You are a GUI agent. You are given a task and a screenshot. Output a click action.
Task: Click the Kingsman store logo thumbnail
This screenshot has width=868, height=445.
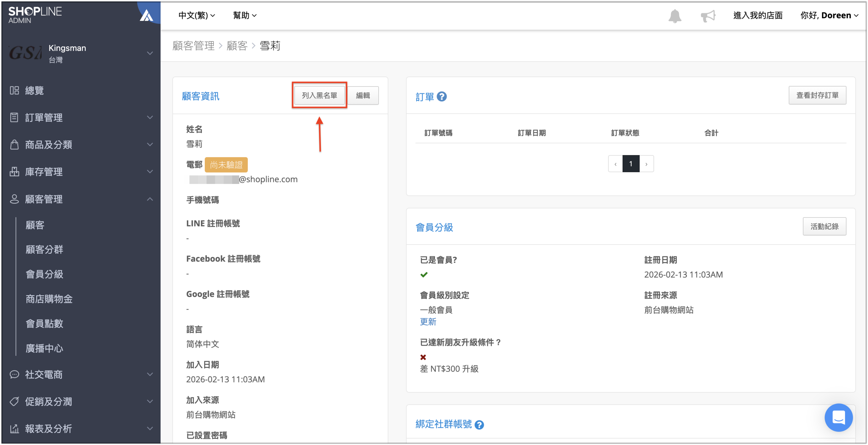pos(26,53)
